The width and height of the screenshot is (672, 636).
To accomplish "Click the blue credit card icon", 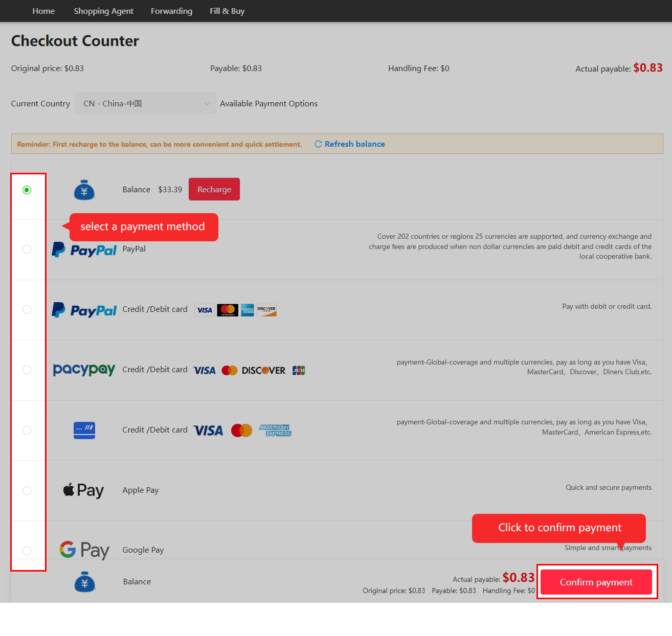I will 84,430.
